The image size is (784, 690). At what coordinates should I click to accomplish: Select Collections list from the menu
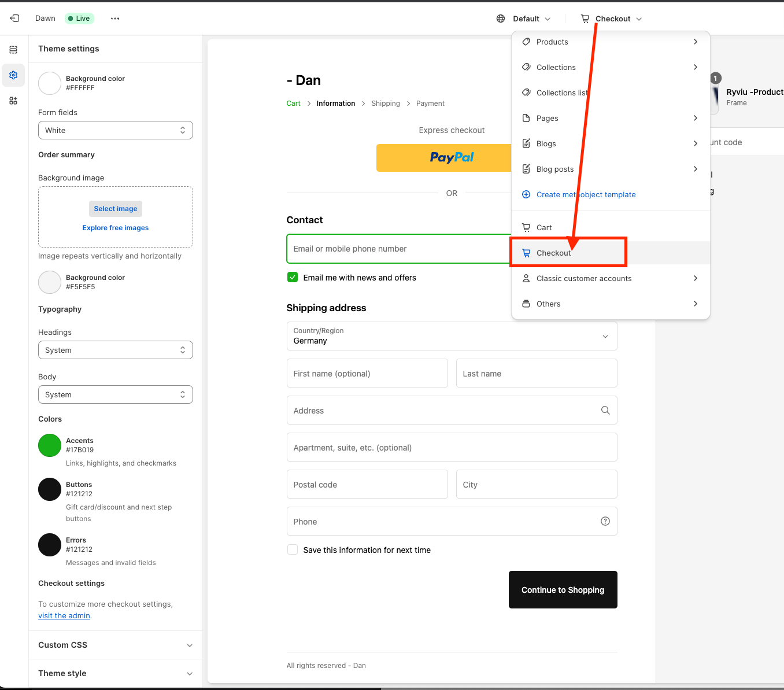(x=611, y=93)
